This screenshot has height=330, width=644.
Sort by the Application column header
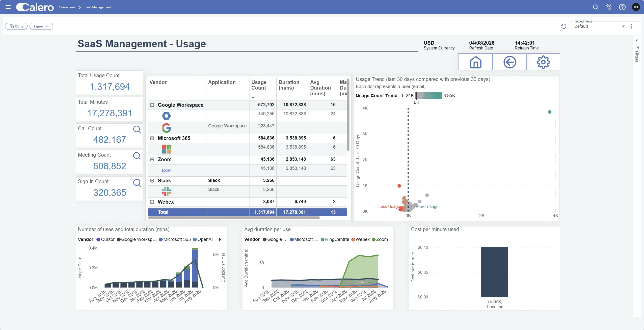222,82
